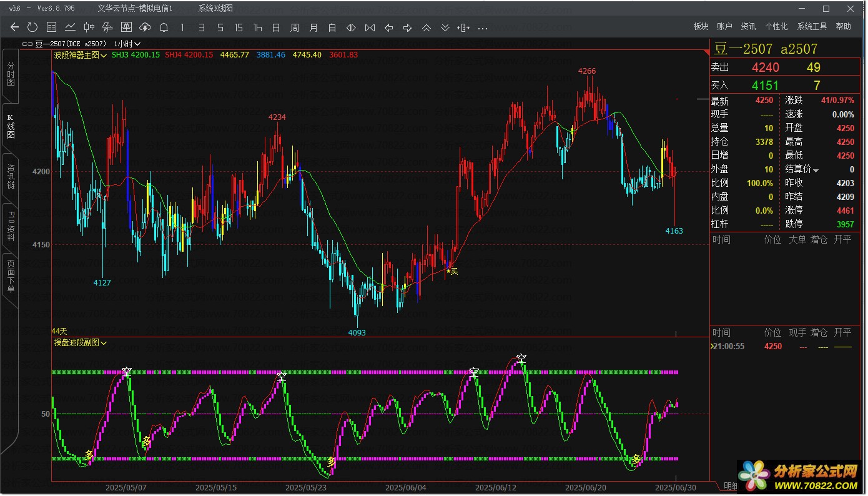Switch to the 15-minute period
The image size is (868, 496).
point(239,27)
